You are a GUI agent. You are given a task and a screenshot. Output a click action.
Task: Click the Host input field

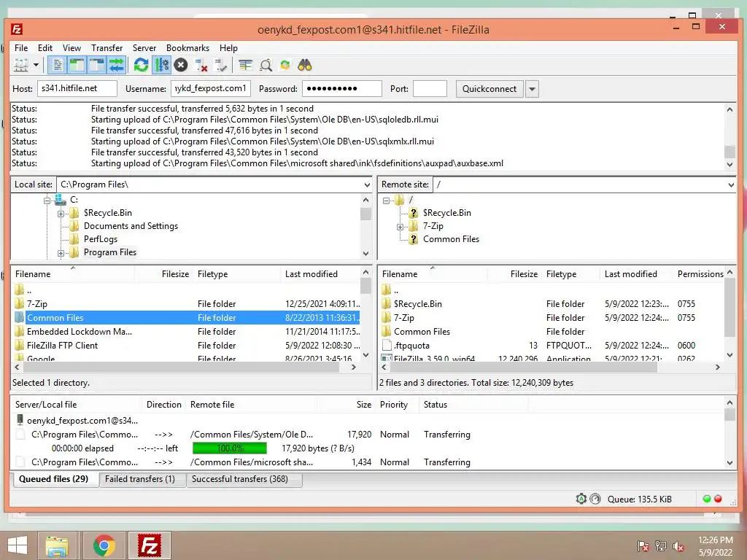[77, 88]
